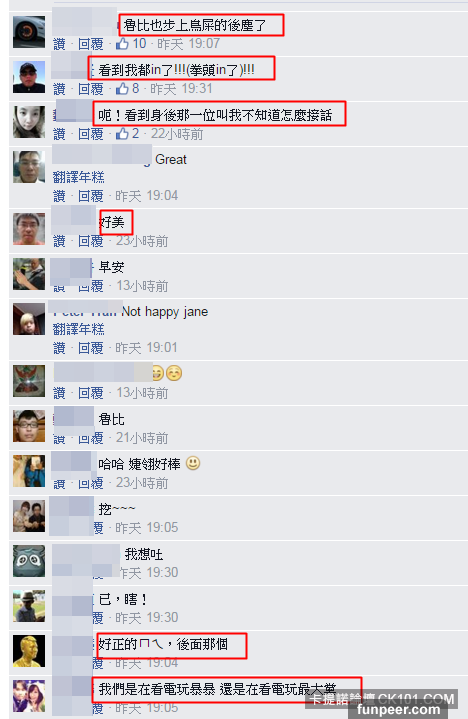The width and height of the screenshot is (468, 719).
Task: Open the owl cartoon avatar beside 我想吐
Action: (x=29, y=561)
